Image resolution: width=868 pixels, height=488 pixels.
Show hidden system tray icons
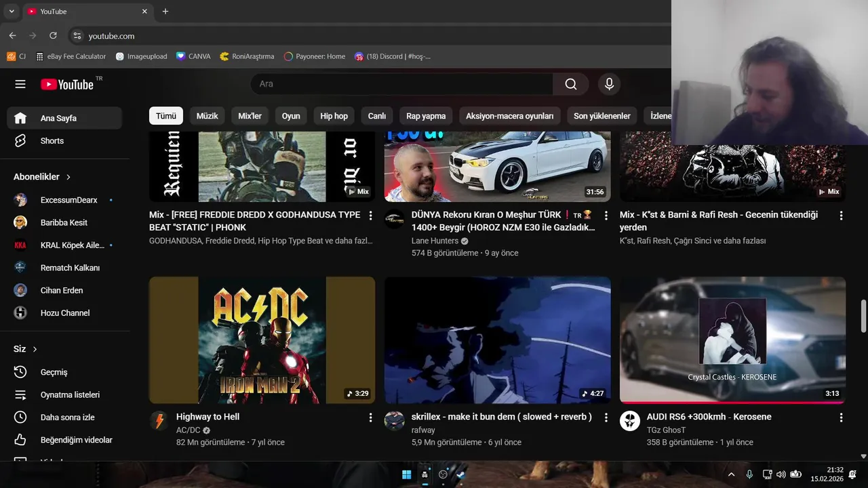coord(731,474)
